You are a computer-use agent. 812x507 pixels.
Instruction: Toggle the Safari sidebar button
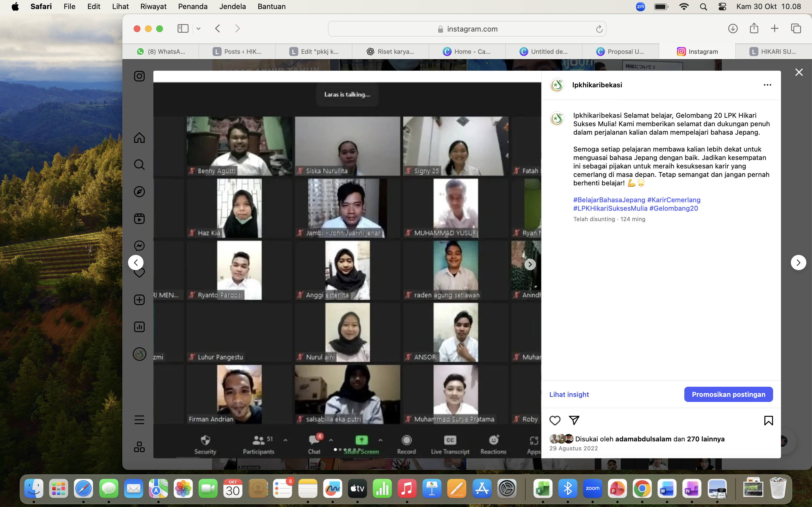[x=183, y=28]
